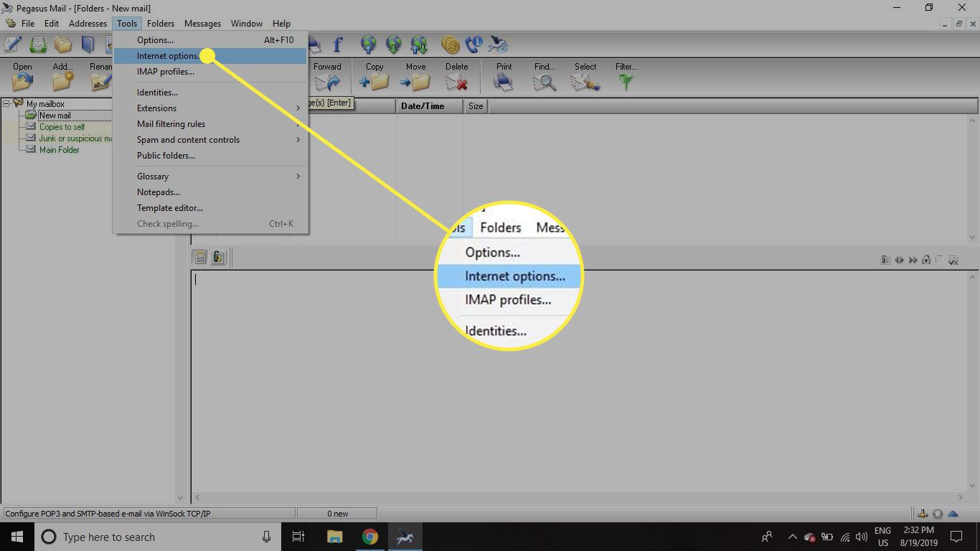The height and width of the screenshot is (551, 980).
Task: Open Mail filtering rules submenu
Action: (211, 124)
